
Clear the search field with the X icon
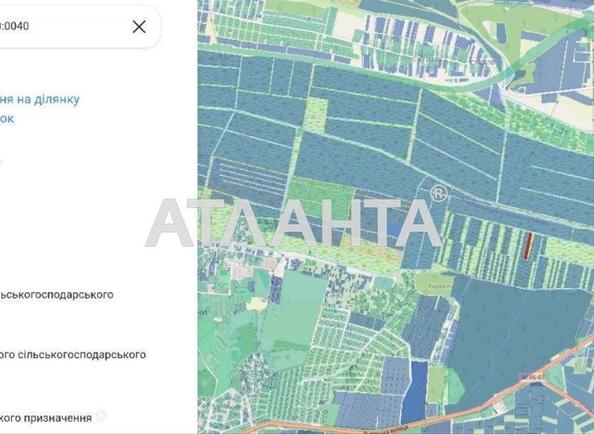[x=139, y=27]
